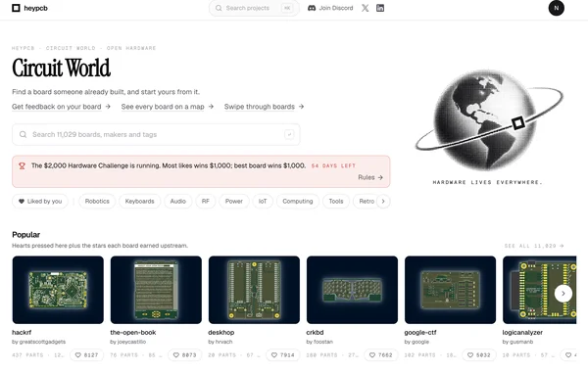Screen dimensions: 588x372
Task: Click the deskhop title text
Action: point(221,332)
